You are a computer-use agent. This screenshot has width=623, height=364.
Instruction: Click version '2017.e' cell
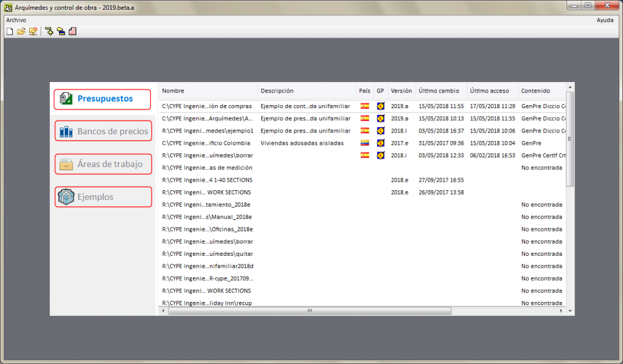[399, 143]
